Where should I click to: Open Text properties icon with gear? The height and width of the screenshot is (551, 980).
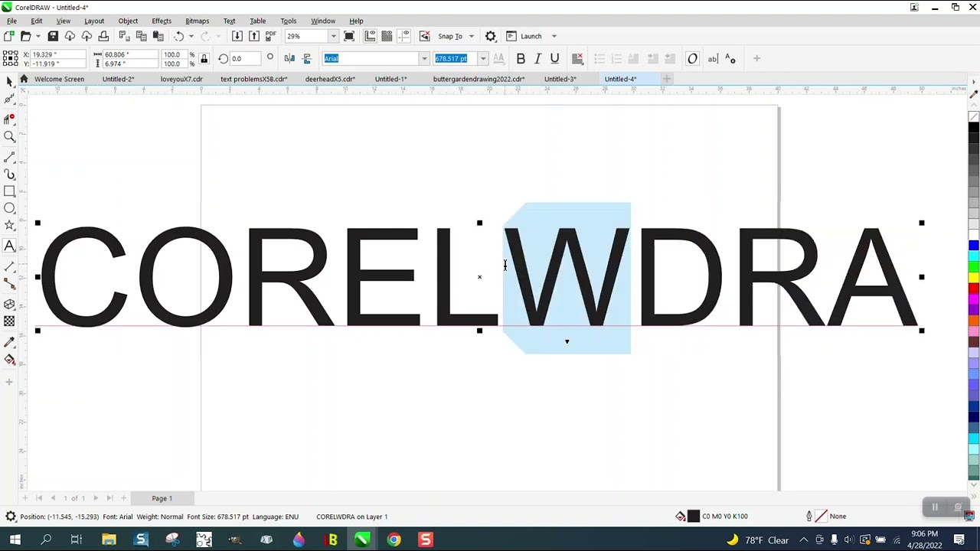click(730, 58)
